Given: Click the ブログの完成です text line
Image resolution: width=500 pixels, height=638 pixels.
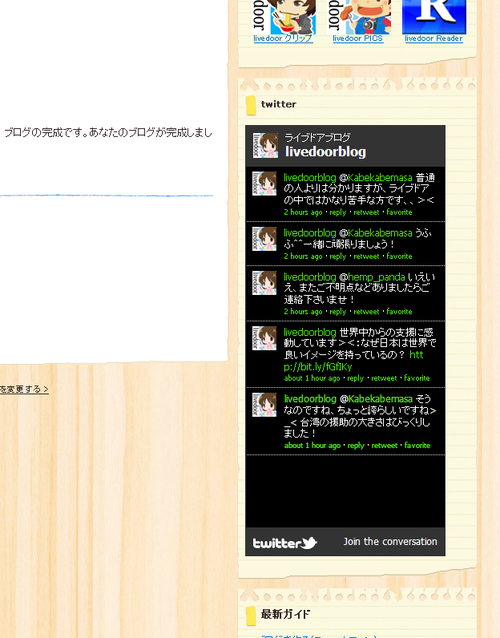Looking at the screenshot, I should [108, 133].
